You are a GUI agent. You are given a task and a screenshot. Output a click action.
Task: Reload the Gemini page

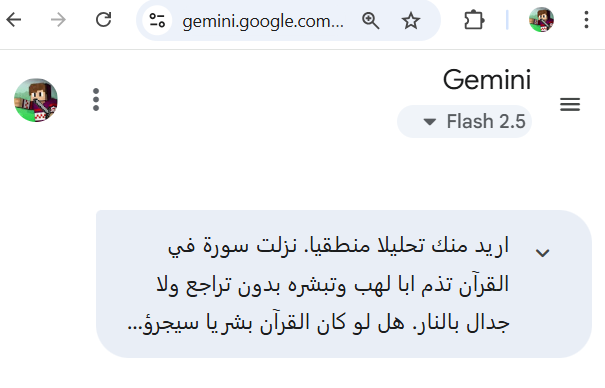pos(103,20)
